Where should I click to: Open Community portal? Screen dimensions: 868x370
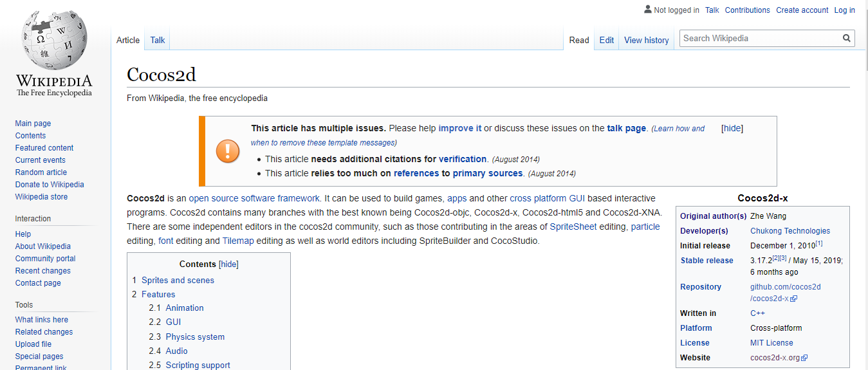[46, 259]
